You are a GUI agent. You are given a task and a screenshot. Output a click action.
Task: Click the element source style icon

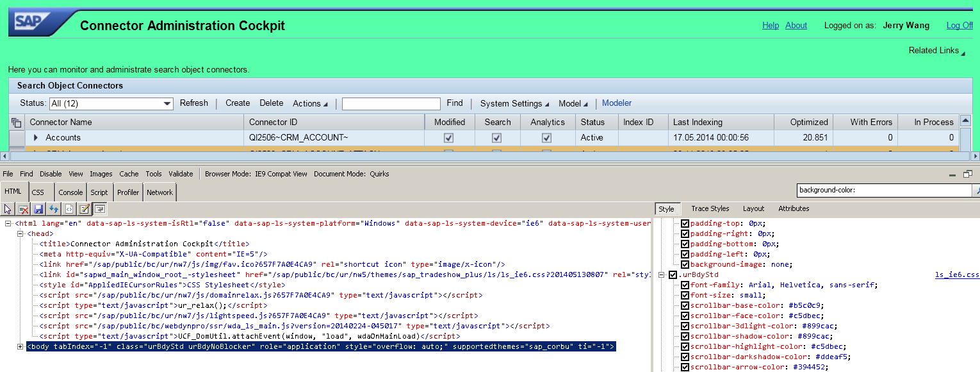[x=69, y=209]
